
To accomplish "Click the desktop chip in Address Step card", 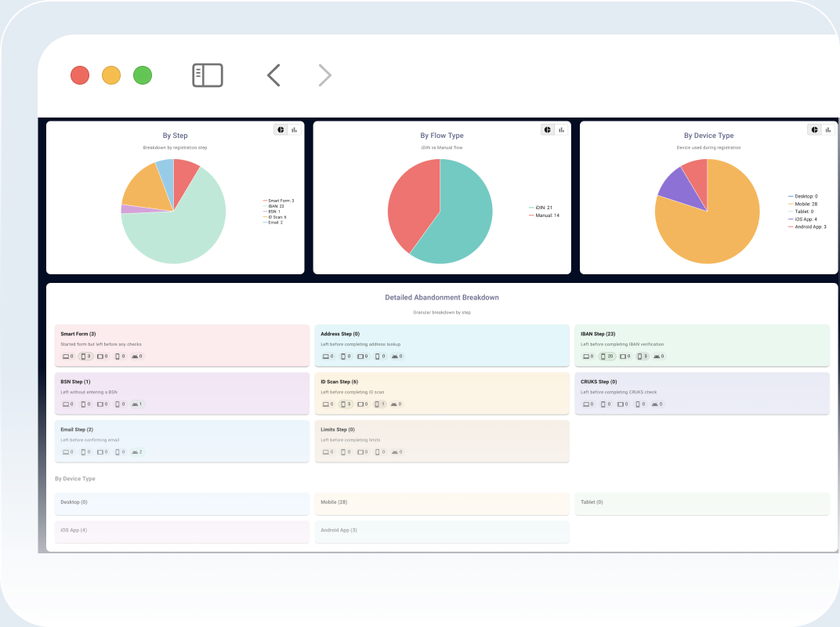I will pyautogui.click(x=328, y=357).
